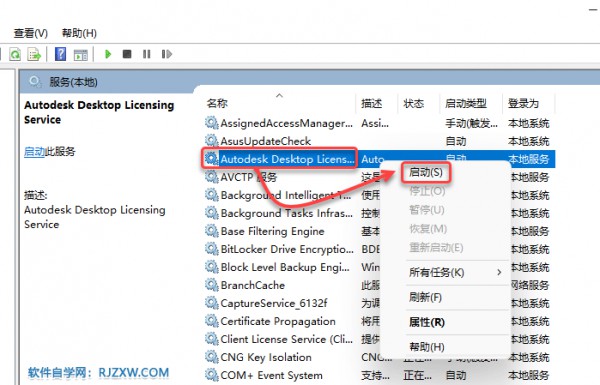
Task: Click the gear icon of Certificate Propagation
Action: tap(211, 321)
